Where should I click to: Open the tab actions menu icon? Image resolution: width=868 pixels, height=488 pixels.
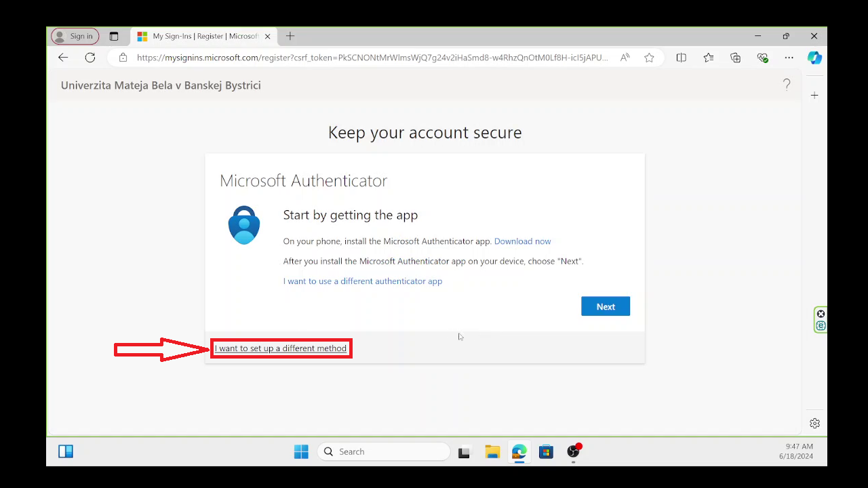(x=114, y=36)
